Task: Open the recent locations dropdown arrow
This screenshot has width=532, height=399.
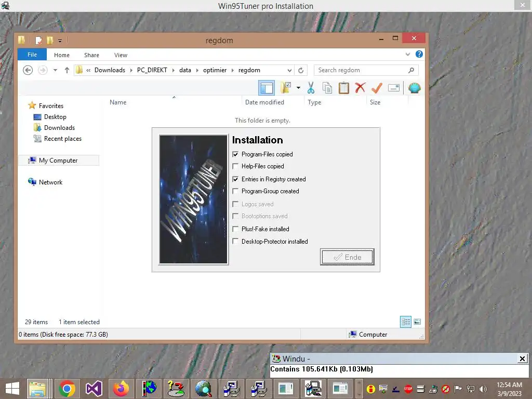Action: point(55,70)
